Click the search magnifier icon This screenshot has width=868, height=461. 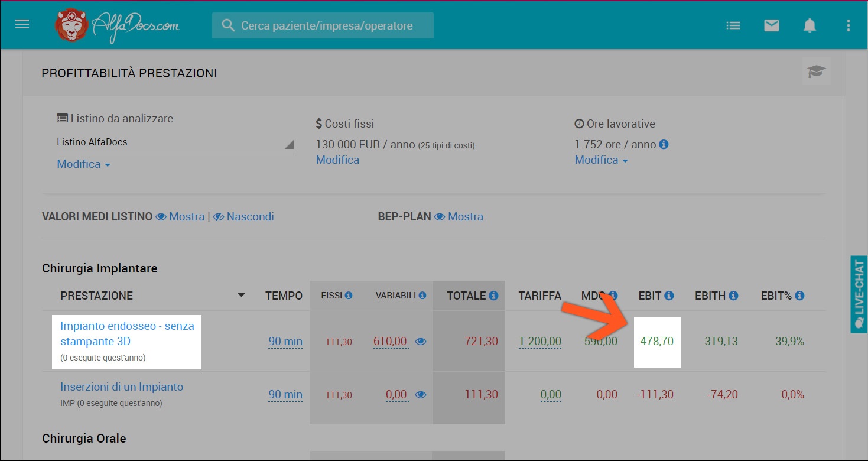coord(227,25)
